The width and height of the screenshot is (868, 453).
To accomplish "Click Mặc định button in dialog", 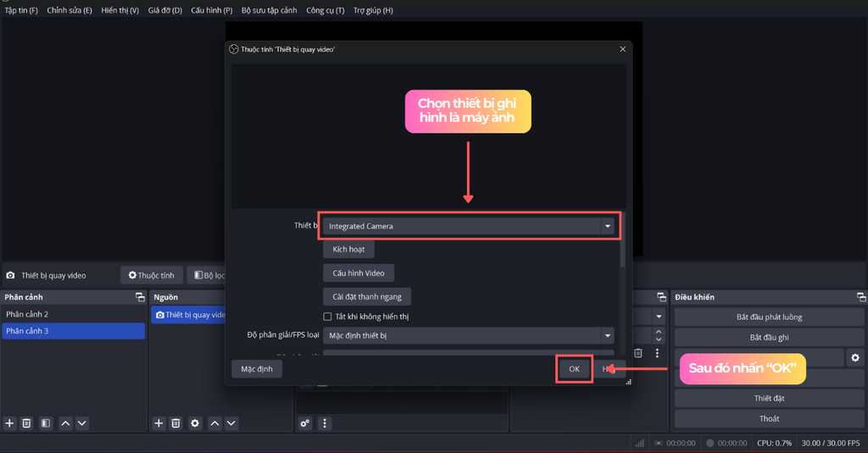I will pos(257,369).
